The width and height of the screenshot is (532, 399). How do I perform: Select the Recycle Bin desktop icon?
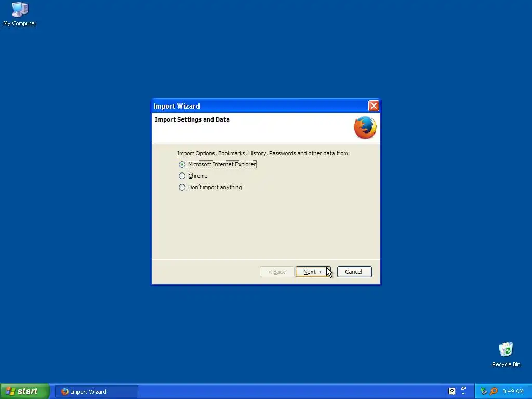coord(506,354)
